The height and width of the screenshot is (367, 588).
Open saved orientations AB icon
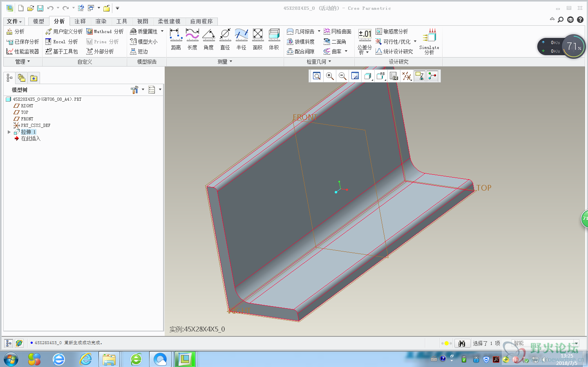point(381,76)
